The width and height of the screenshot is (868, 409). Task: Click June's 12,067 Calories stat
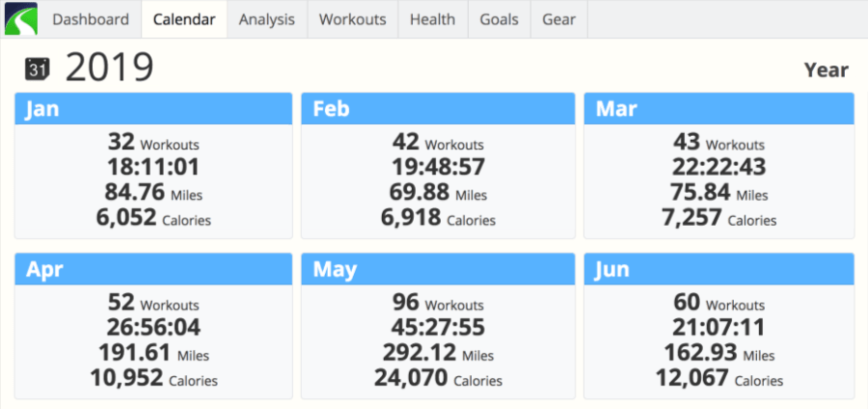pyautogui.click(x=719, y=378)
